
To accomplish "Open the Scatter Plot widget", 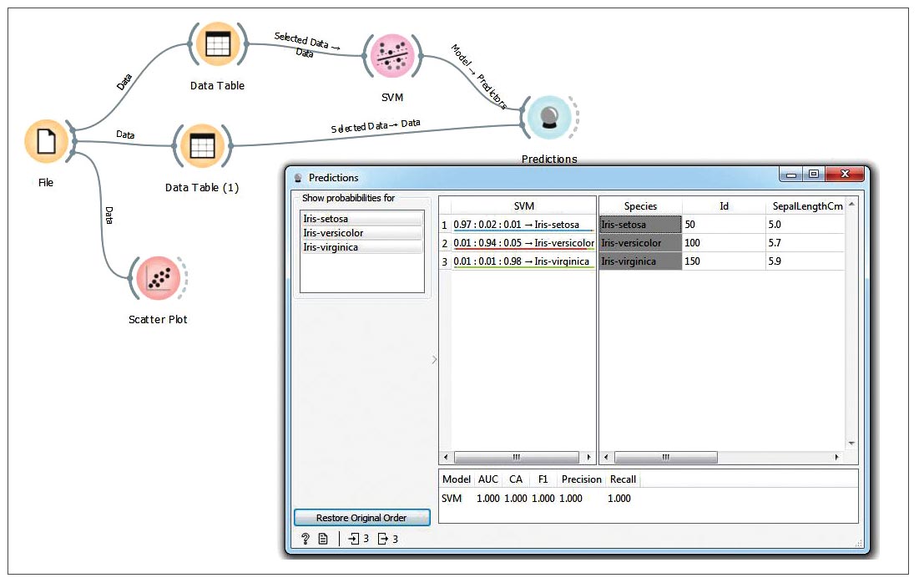I will click(x=158, y=278).
